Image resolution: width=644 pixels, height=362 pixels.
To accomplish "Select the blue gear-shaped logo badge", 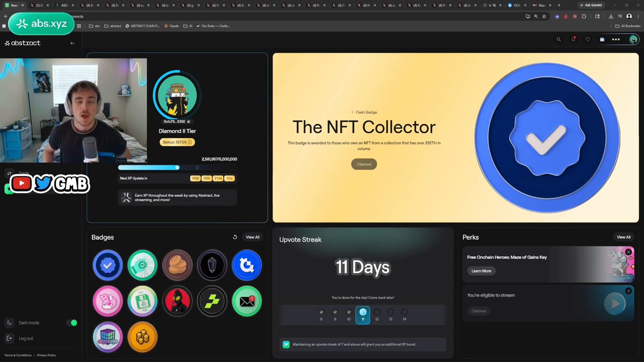I will pyautogui.click(x=247, y=265).
